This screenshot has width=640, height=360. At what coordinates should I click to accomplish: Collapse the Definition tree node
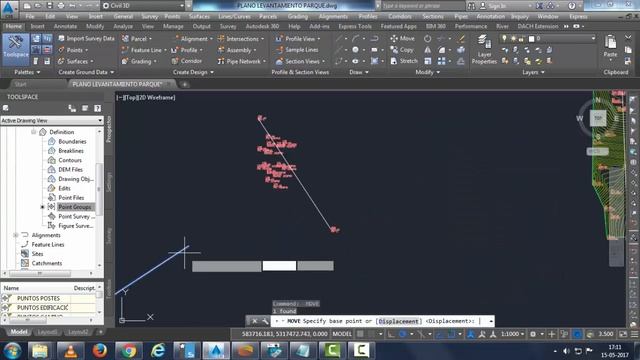tap(33, 132)
